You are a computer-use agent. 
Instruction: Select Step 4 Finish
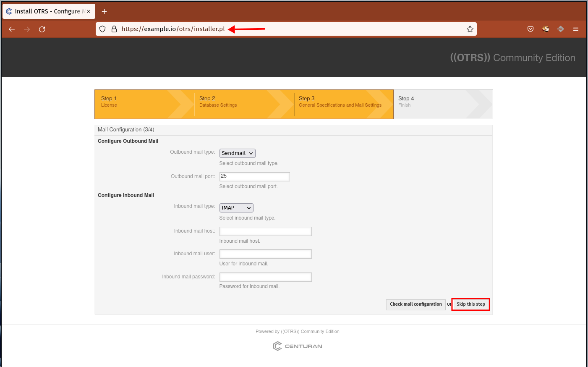[443, 104]
